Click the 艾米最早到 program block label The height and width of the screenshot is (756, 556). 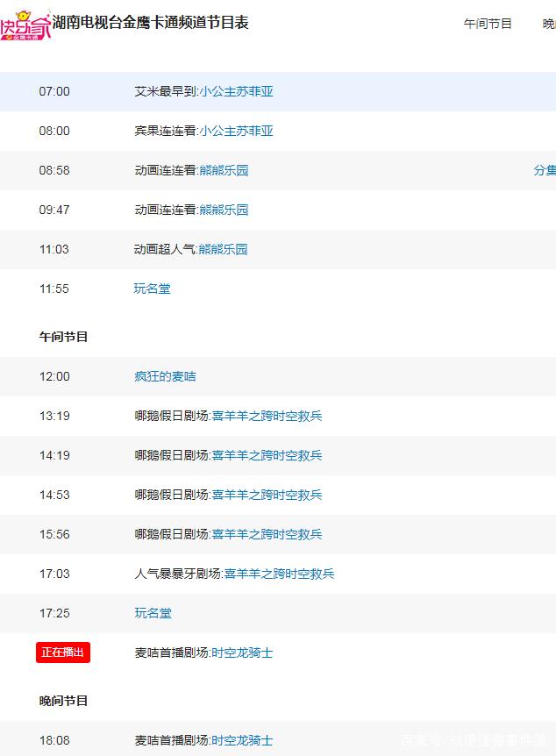(166, 91)
